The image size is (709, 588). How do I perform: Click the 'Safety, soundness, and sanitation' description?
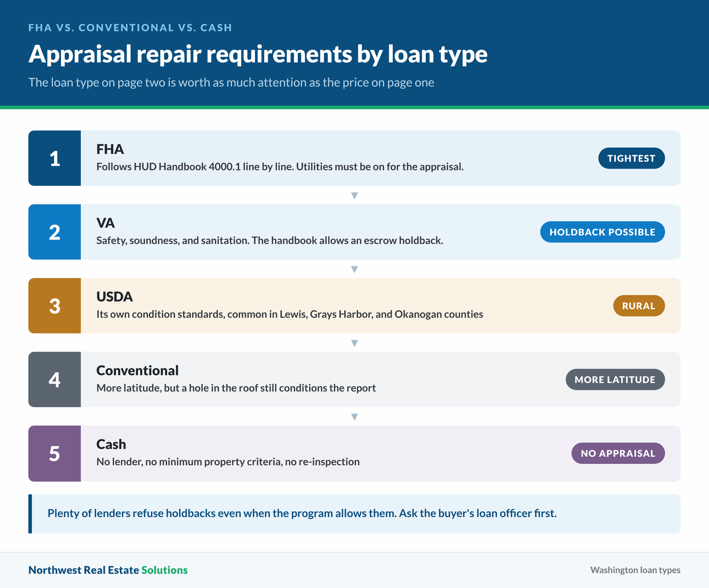(270, 240)
